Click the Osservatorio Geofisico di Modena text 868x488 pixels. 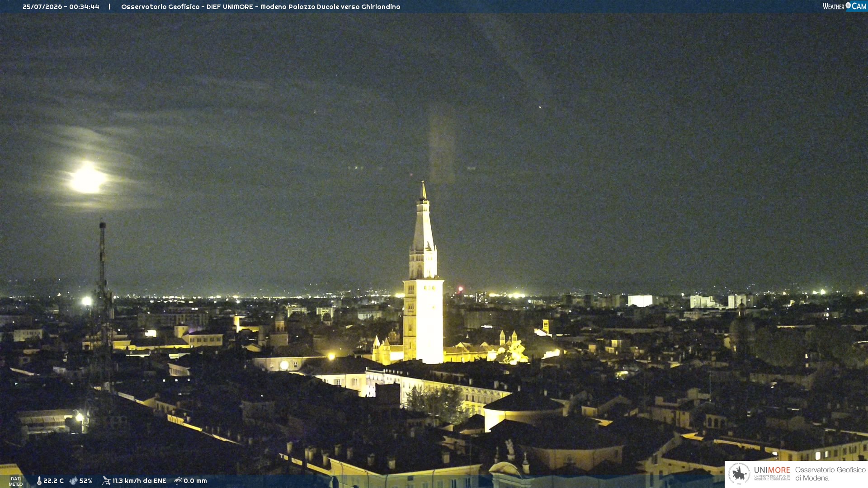pyautogui.click(x=830, y=474)
